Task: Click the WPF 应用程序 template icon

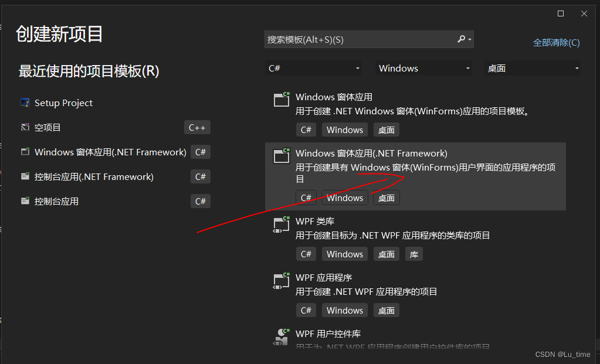Action: pyautogui.click(x=282, y=281)
